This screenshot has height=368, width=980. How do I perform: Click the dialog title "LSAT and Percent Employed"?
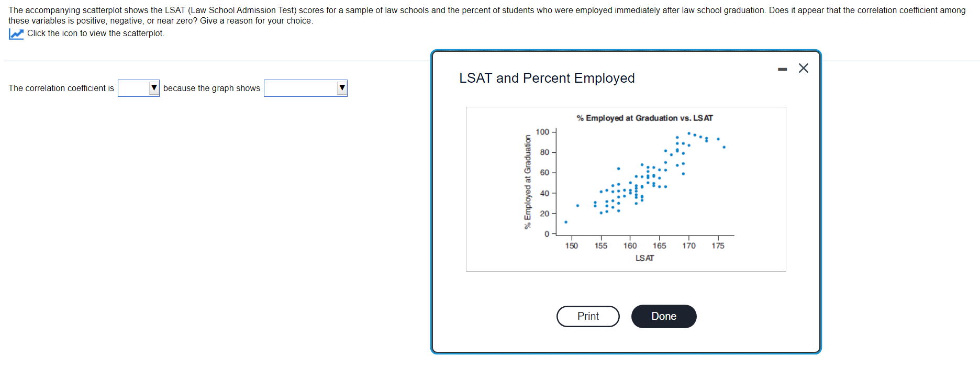[x=547, y=77]
